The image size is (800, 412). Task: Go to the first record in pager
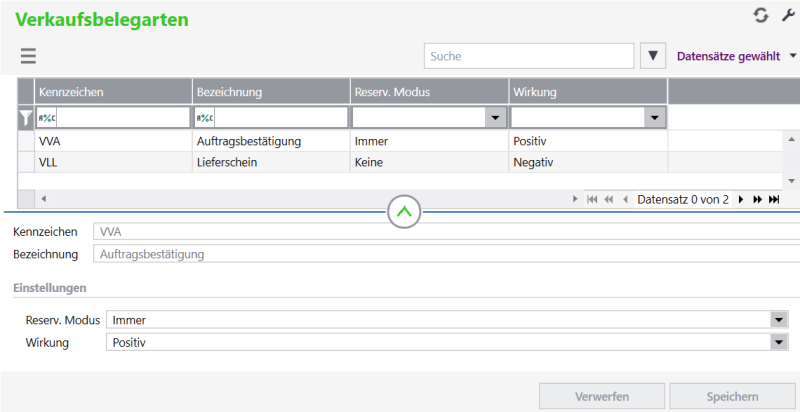(x=592, y=199)
